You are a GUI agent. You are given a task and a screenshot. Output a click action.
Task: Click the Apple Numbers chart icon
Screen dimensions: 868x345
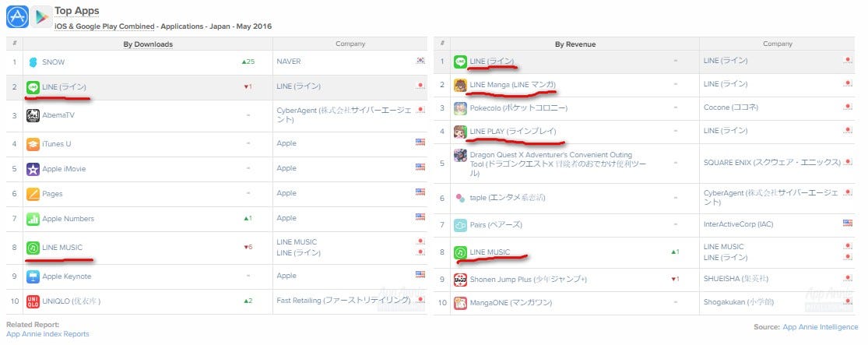coord(33,219)
